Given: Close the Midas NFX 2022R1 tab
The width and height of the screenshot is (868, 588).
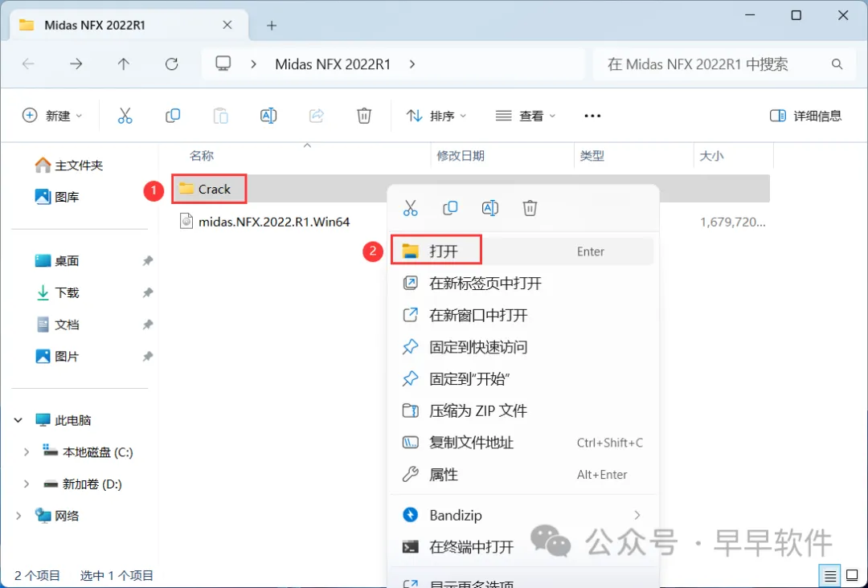Looking at the screenshot, I should tap(227, 25).
